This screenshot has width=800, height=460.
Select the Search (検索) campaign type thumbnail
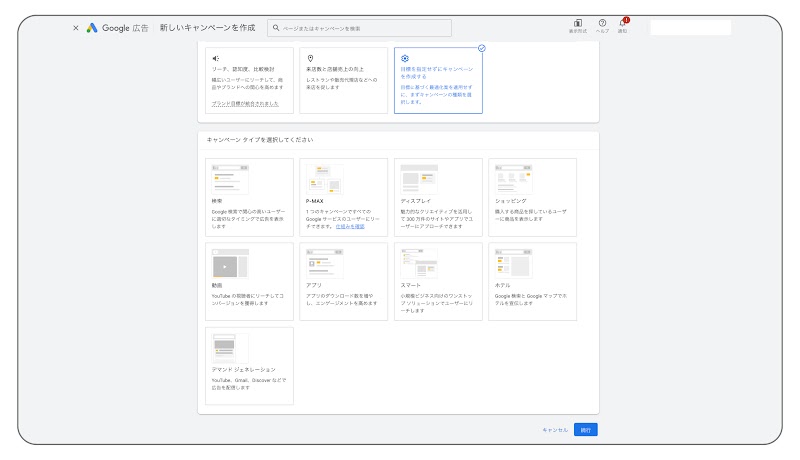[230, 179]
